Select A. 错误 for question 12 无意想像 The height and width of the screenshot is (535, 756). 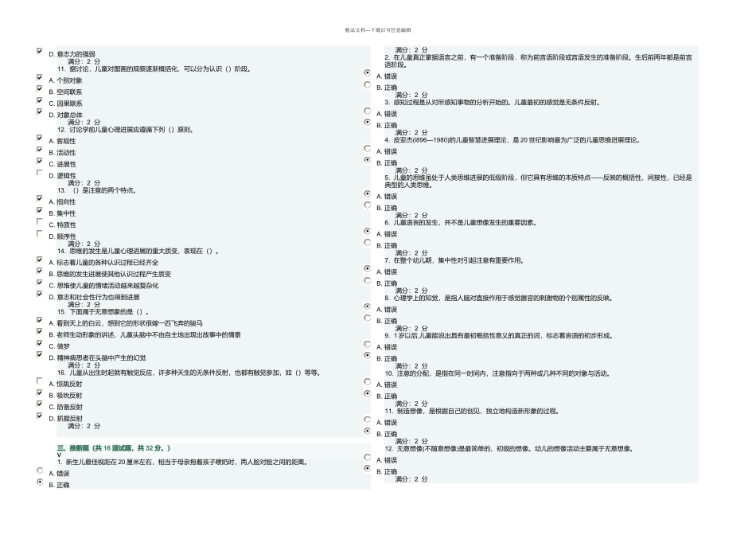click(x=368, y=457)
